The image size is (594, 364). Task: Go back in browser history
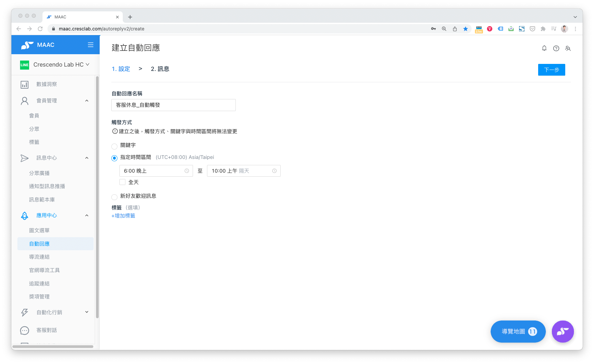(x=19, y=29)
